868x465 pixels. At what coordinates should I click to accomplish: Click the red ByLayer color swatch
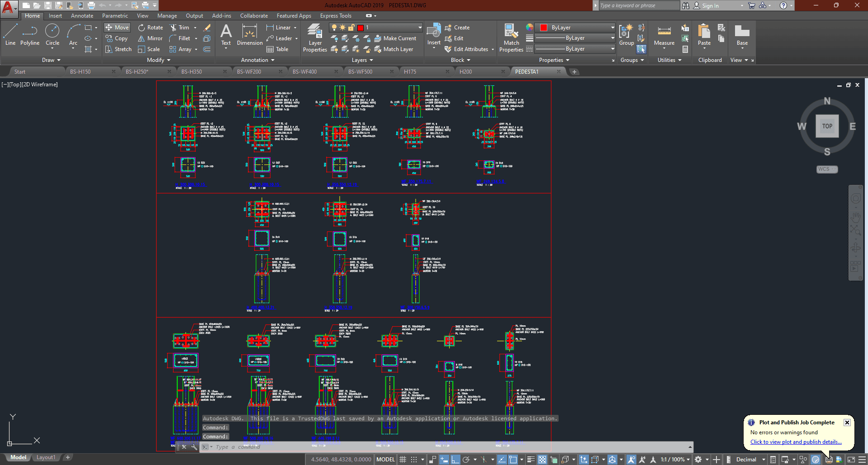[544, 28]
